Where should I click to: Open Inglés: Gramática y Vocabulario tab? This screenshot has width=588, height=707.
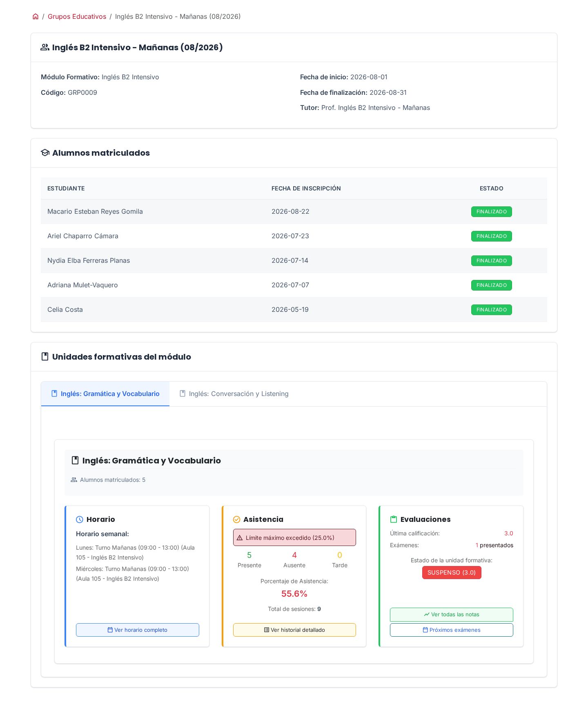[105, 394]
